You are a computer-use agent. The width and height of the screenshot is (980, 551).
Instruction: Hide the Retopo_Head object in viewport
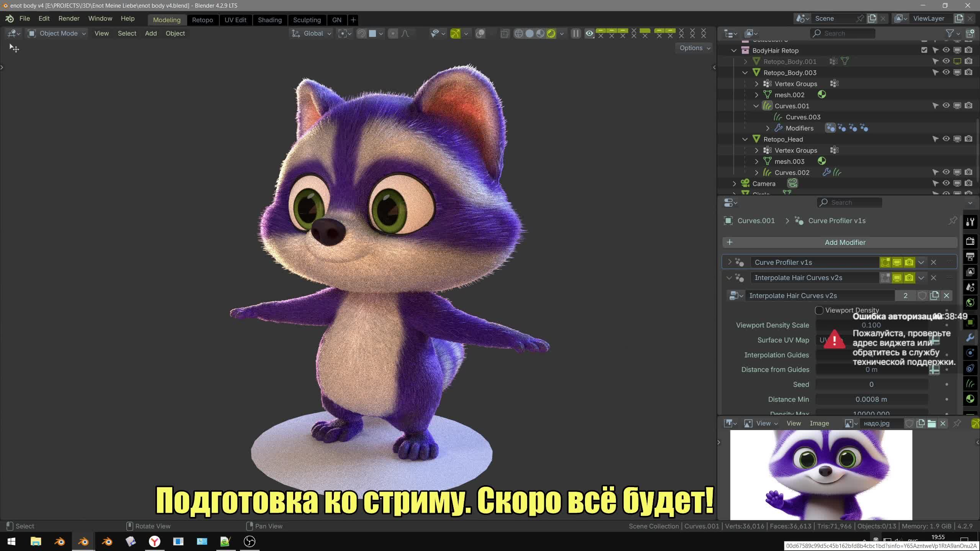pos(946,139)
